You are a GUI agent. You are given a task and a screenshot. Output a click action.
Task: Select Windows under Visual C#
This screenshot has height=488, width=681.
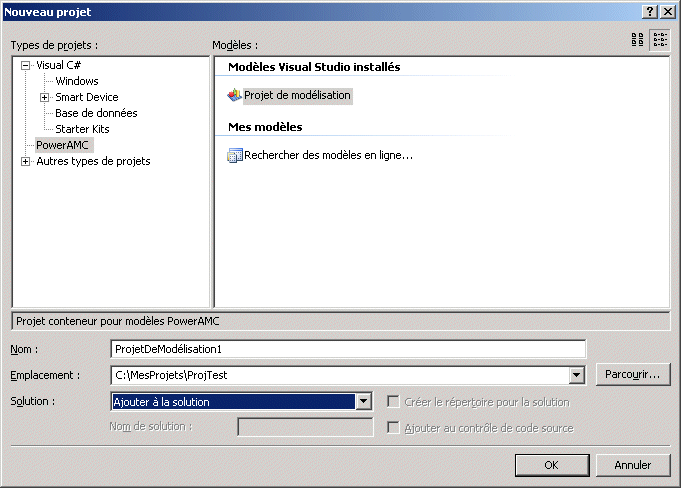tap(77, 81)
